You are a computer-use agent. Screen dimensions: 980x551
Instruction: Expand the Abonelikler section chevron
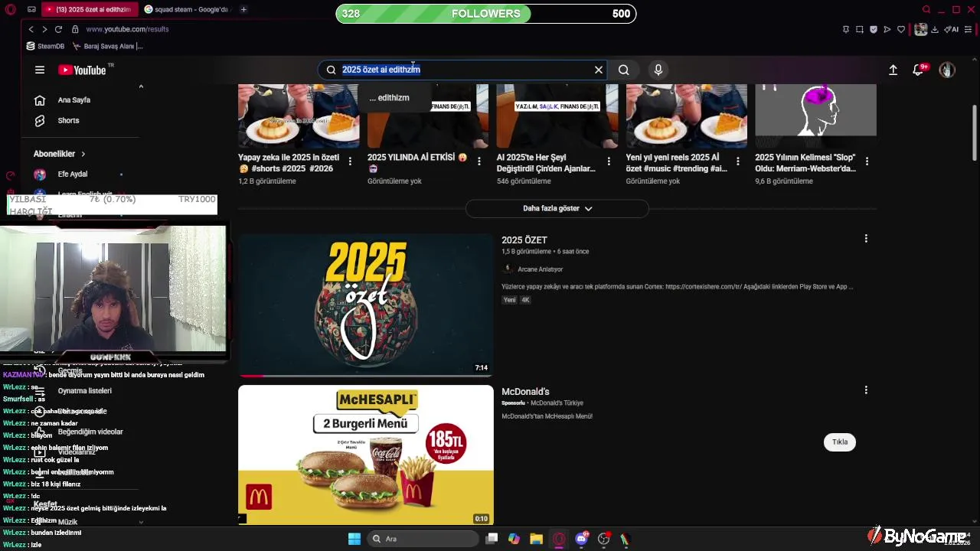pyautogui.click(x=83, y=154)
